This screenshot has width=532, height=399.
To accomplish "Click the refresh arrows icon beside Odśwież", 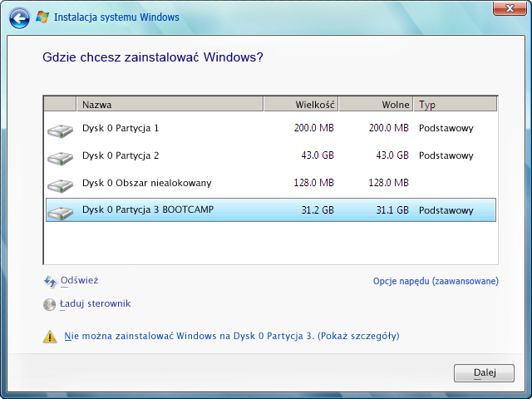I will coord(50,281).
